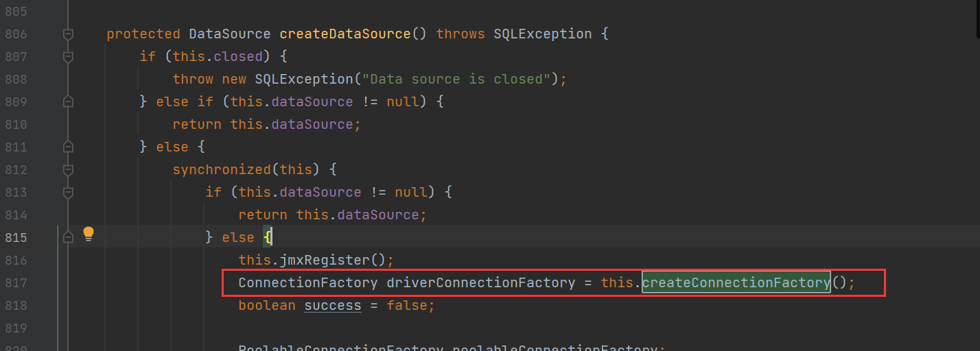
Task: Click line number 808 in the gutter
Action: (x=16, y=79)
